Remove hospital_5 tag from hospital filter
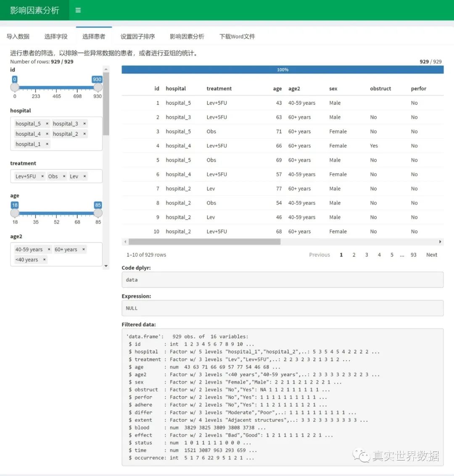 tap(47, 124)
